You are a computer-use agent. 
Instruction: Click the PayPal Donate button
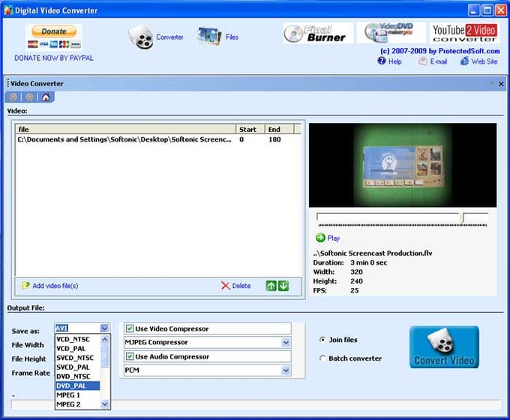[x=54, y=31]
